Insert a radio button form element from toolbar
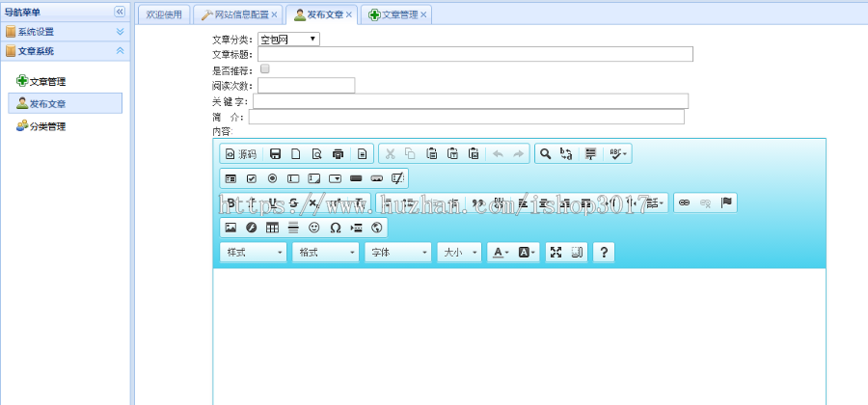Image resolution: width=868 pixels, height=405 pixels. tap(272, 178)
